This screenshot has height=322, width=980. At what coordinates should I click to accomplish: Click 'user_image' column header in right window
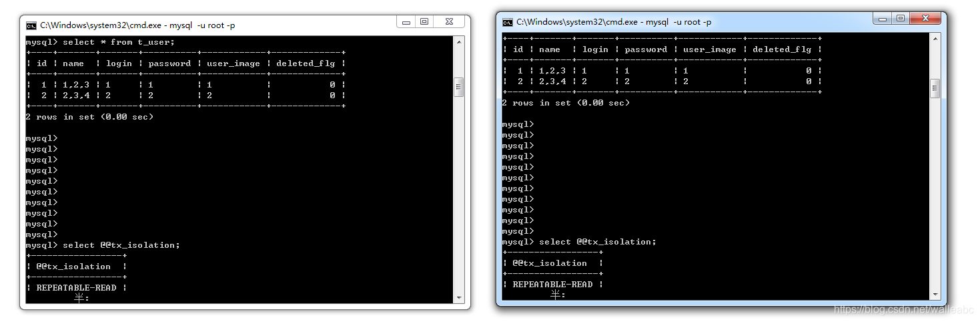tap(710, 49)
